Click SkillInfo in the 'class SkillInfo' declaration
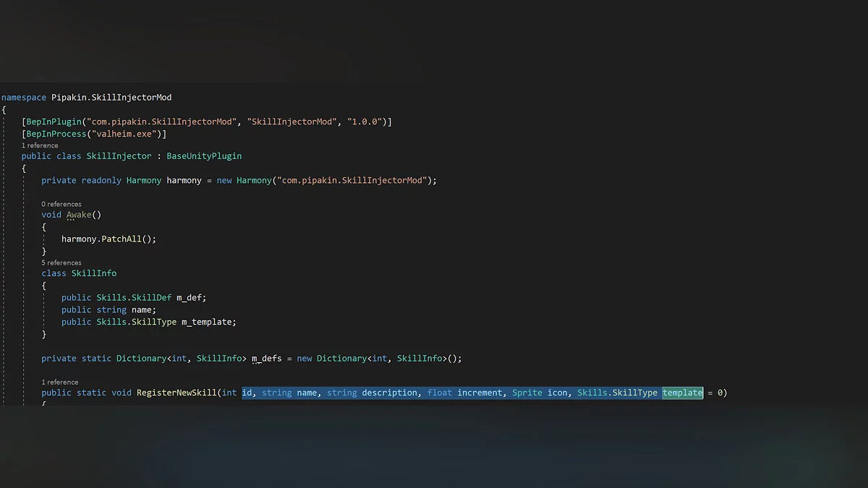 [94, 273]
